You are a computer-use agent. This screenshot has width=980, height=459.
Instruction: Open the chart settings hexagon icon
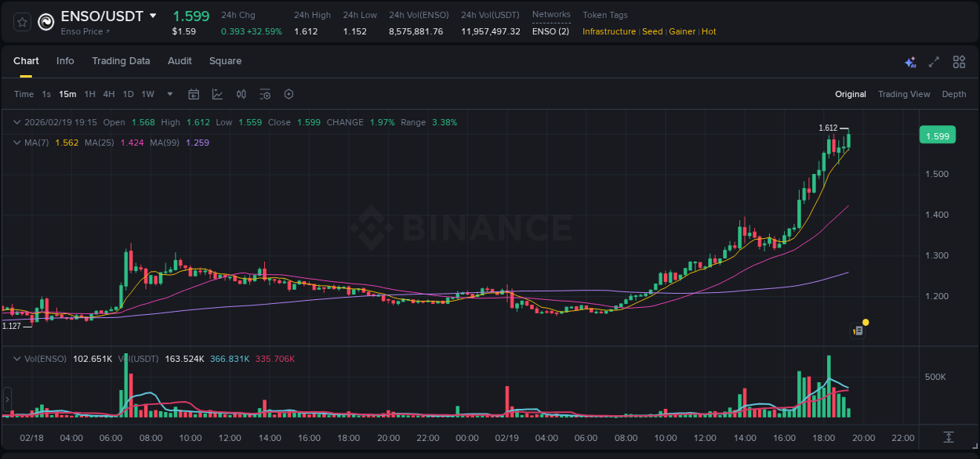tap(289, 94)
